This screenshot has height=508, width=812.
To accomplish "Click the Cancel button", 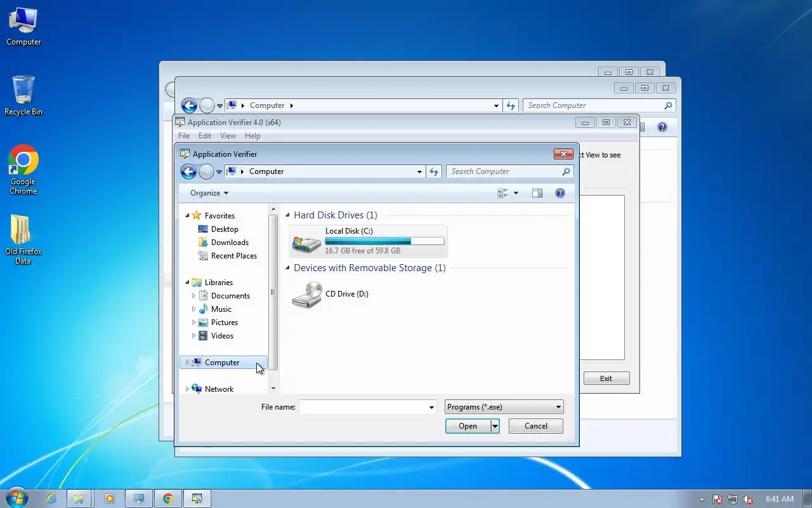I will pos(536,426).
